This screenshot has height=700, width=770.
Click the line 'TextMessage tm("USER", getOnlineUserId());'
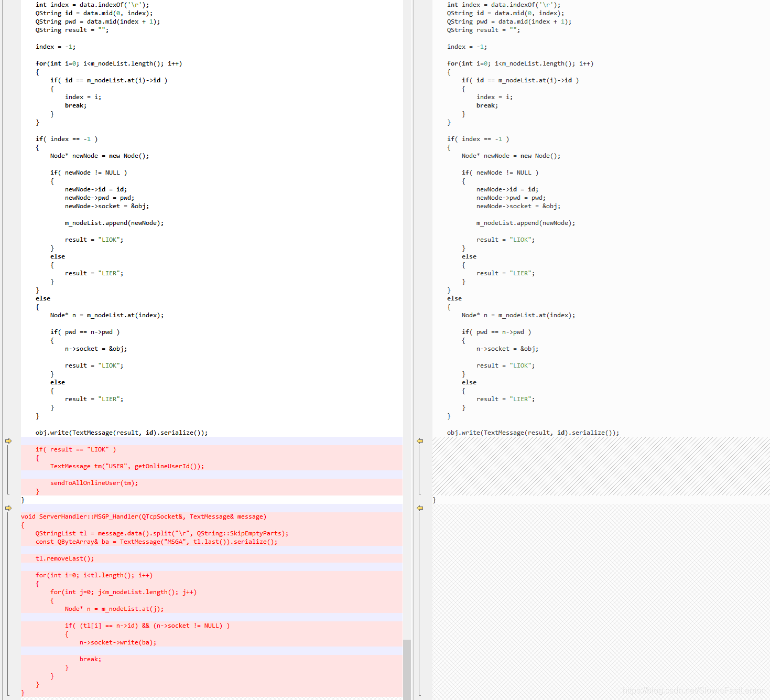127,466
